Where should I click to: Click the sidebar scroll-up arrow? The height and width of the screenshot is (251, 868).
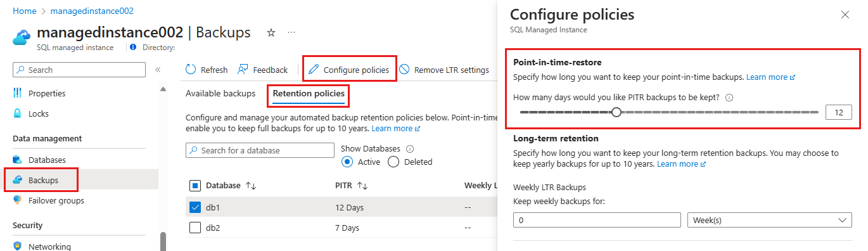[x=163, y=89]
